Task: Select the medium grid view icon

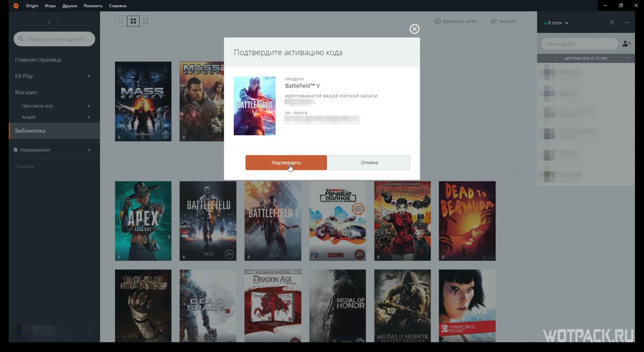Action: pyautogui.click(x=133, y=21)
